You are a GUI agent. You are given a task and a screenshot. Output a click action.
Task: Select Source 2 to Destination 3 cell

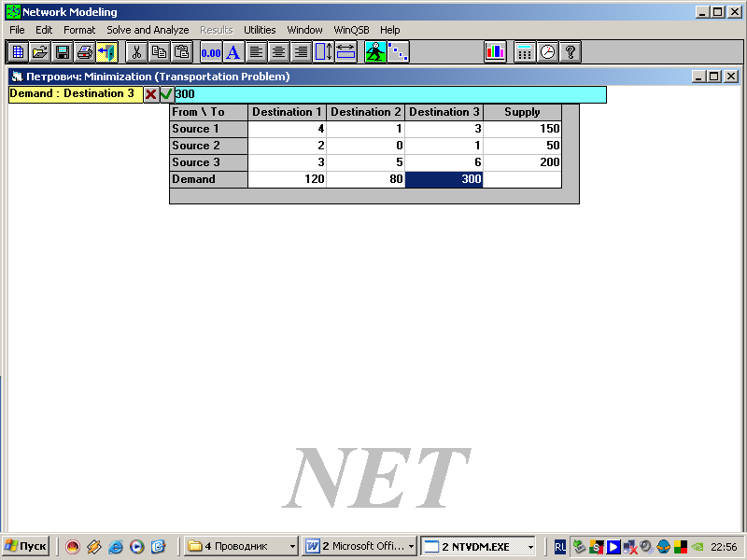(444, 146)
